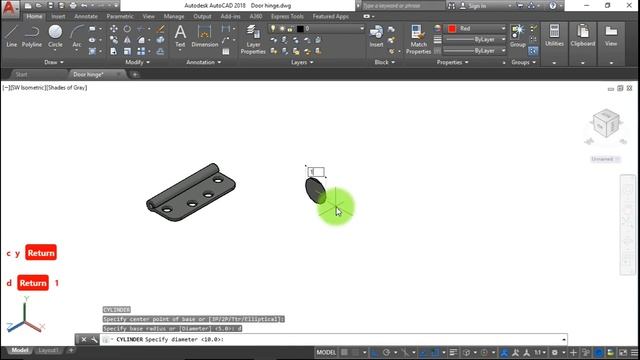Open the layer name dropdown
Viewport: 640px width, 360px height.
[316, 29]
